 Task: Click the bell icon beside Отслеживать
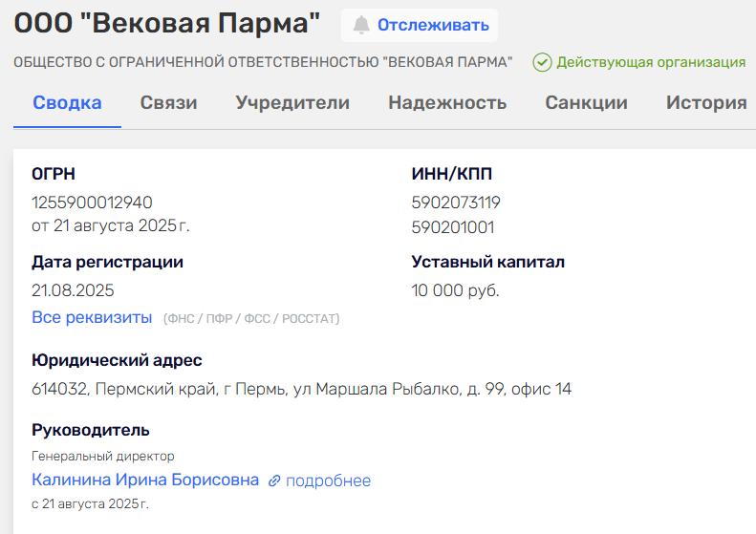click(360, 25)
